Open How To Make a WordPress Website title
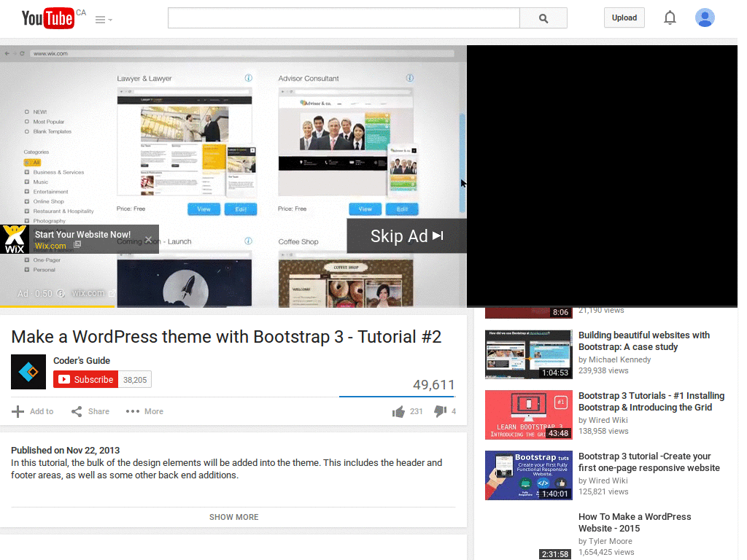 pos(635,522)
